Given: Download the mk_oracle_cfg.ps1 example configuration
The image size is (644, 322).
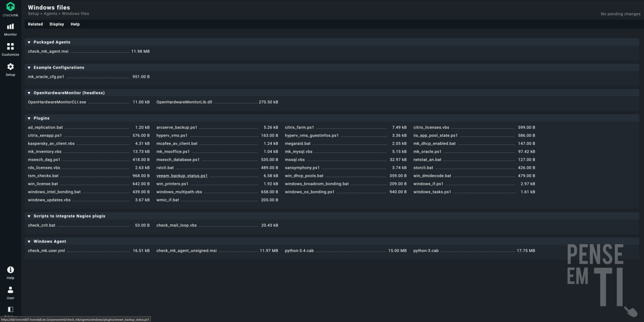Looking at the screenshot, I should (x=46, y=76).
